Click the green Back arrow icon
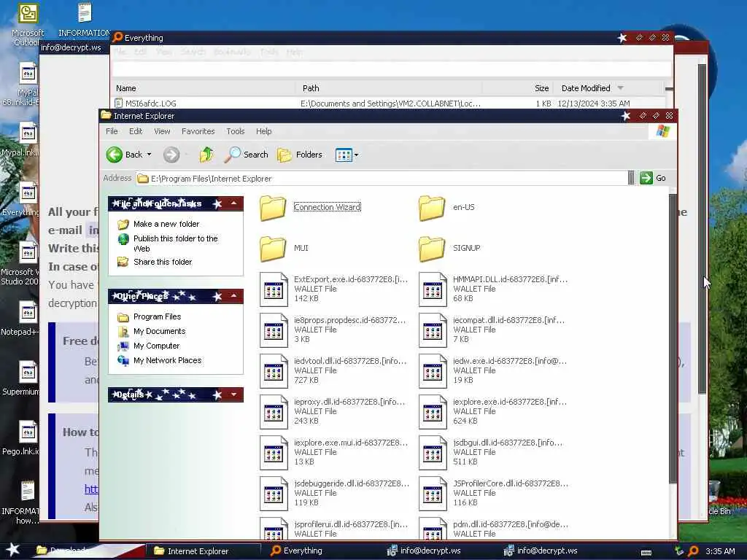Screen dimensions: 747x560 tap(115, 155)
